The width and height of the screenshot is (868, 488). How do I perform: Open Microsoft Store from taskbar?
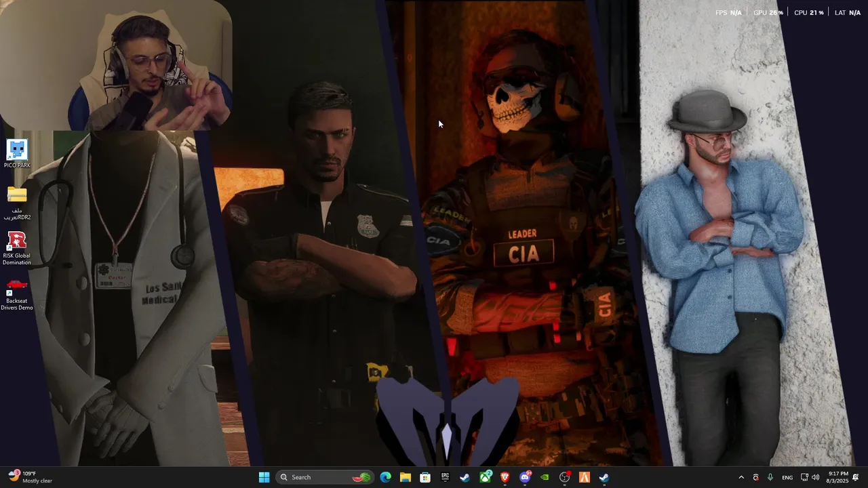click(x=425, y=477)
